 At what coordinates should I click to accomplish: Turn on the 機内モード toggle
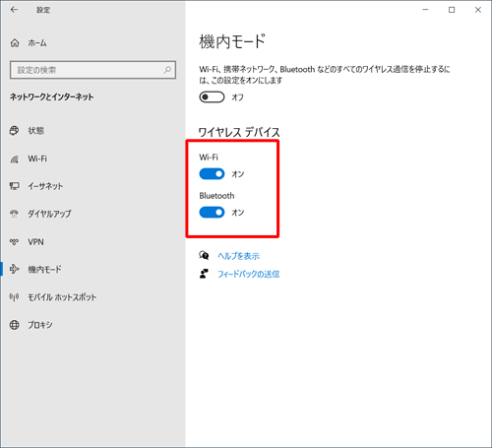[212, 97]
